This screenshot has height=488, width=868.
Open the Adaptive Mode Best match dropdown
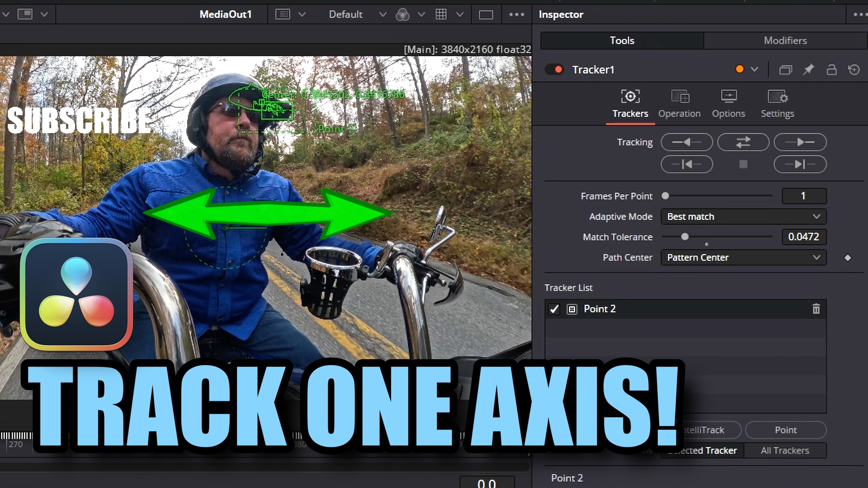tap(743, 216)
